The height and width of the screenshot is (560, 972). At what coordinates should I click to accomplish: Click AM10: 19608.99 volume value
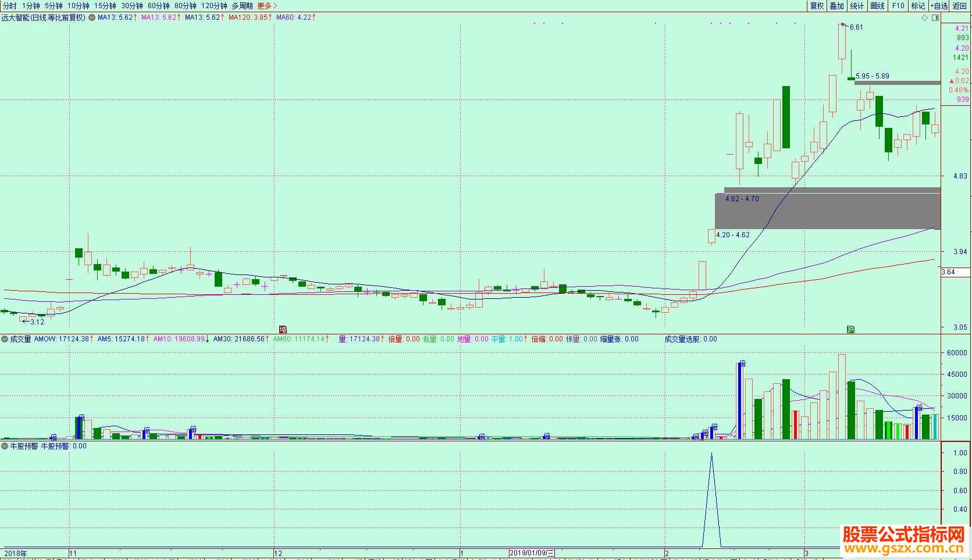pyautogui.click(x=181, y=339)
